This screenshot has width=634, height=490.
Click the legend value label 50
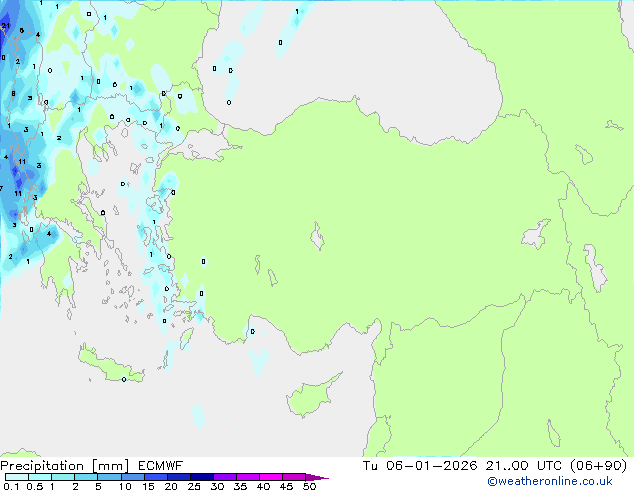[x=309, y=486]
